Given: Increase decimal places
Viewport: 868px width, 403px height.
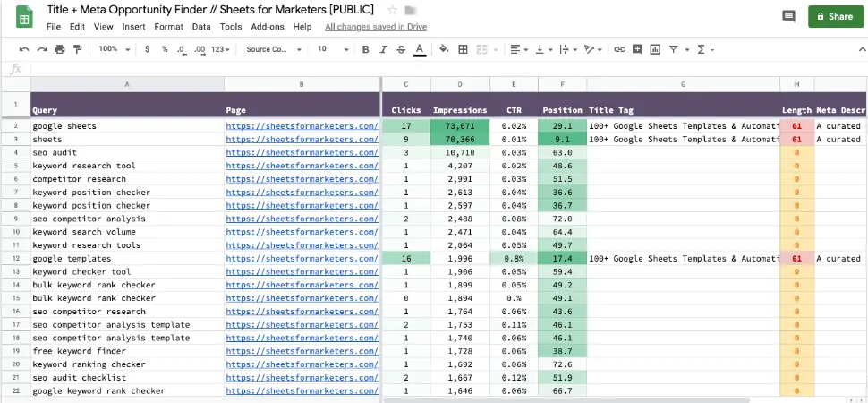Looking at the screenshot, I should 200,49.
